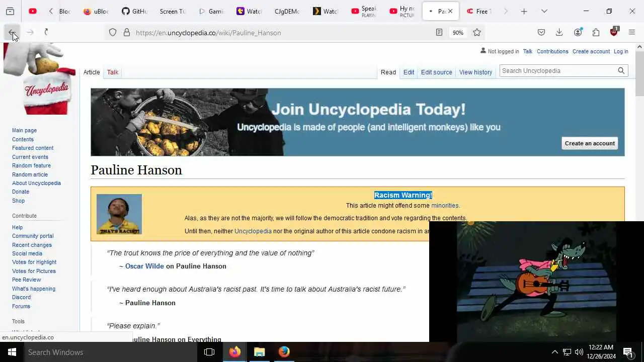Save page to Pocket icon
The image size is (644, 362).
tap(541, 33)
